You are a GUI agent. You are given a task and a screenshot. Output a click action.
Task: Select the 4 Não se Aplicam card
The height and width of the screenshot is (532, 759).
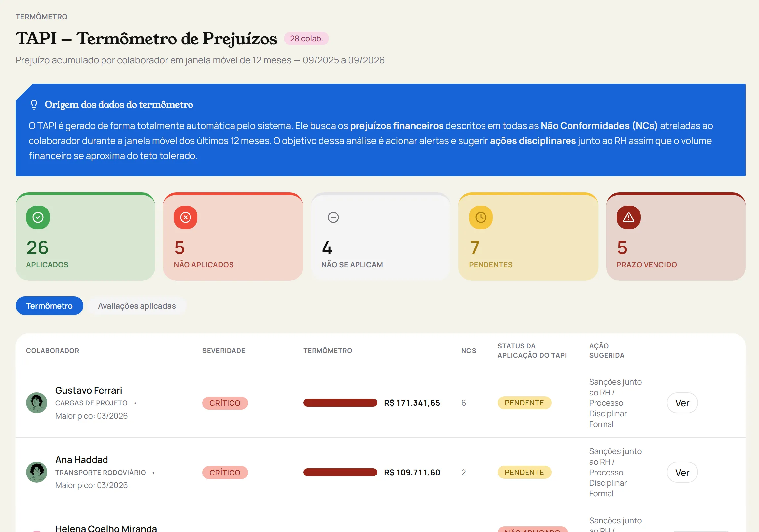point(380,237)
